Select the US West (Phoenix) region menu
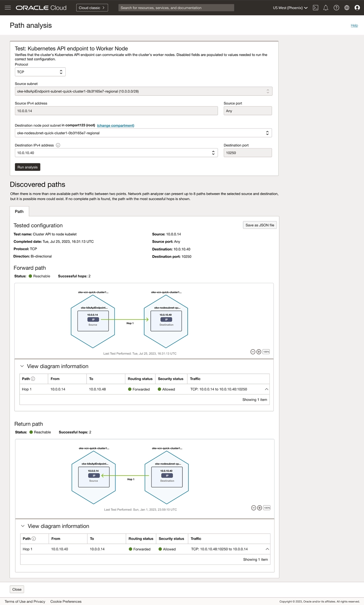The image size is (364, 605). click(290, 7)
